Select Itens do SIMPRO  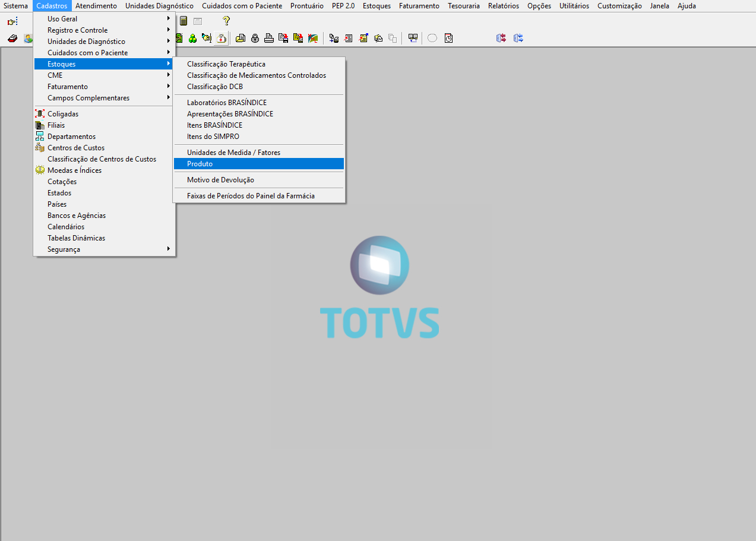click(x=259, y=137)
